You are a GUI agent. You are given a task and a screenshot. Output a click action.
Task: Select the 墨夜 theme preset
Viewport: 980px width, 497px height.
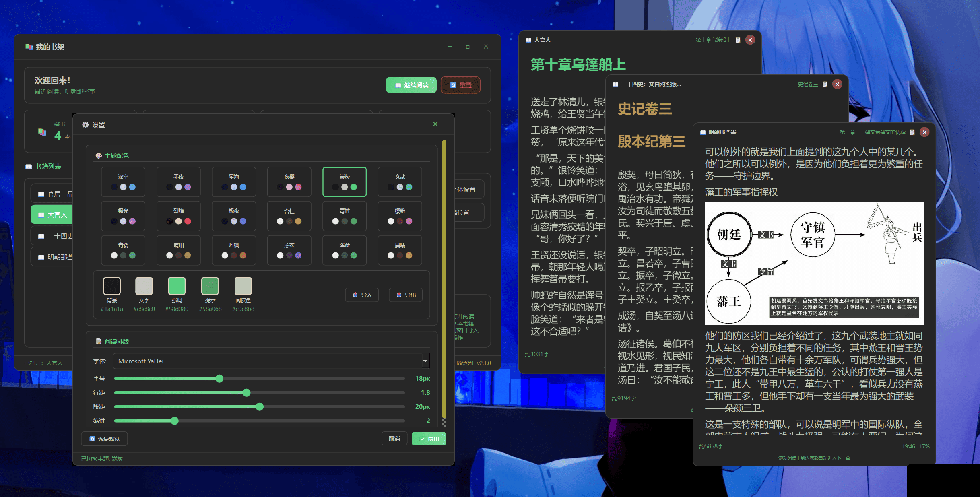coord(178,182)
